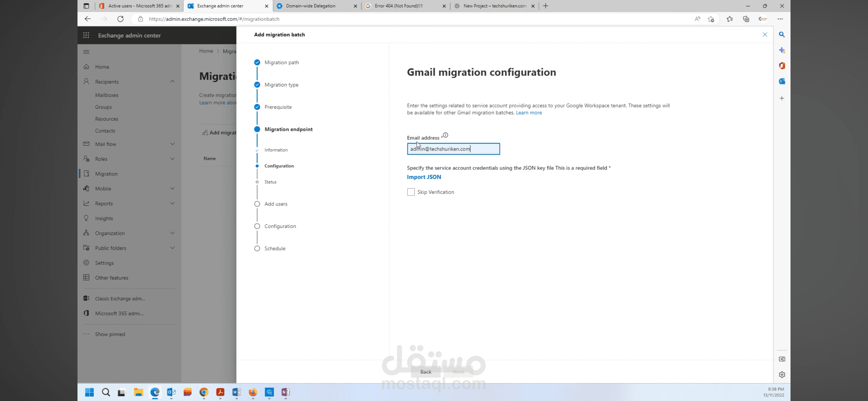The width and height of the screenshot is (868, 401).
Task: Open the app launcher waffle icon
Action: [86, 35]
